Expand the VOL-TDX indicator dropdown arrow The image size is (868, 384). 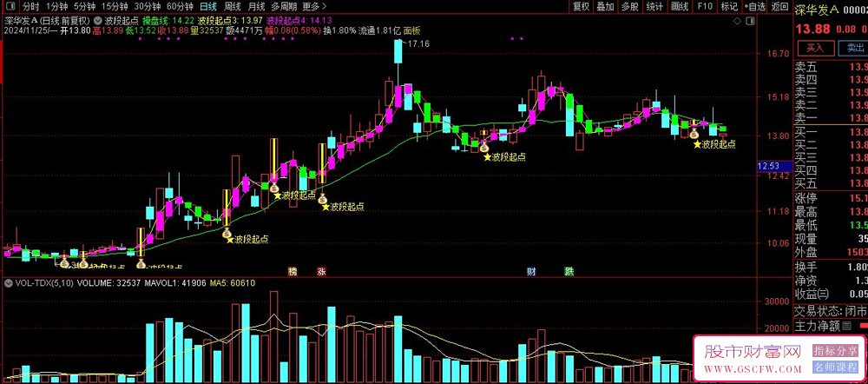(8, 282)
